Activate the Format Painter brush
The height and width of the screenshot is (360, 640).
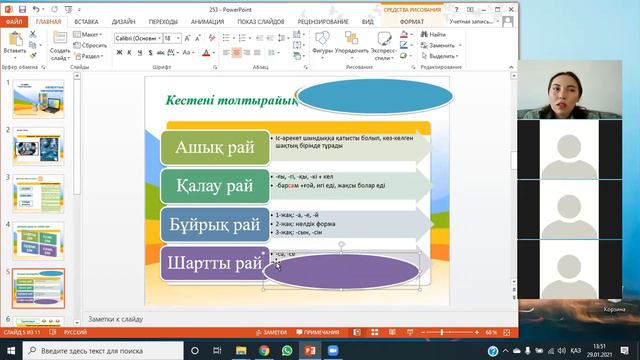[33, 56]
